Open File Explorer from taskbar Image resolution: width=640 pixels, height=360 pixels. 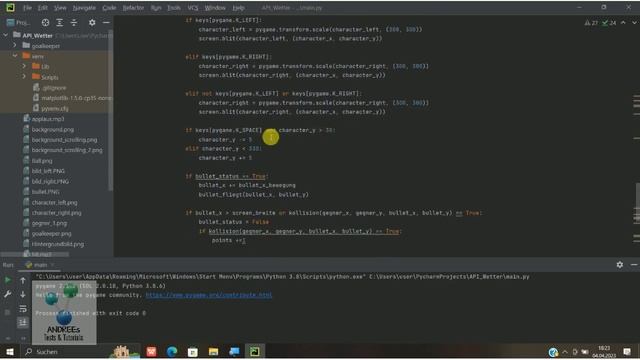coord(213,351)
